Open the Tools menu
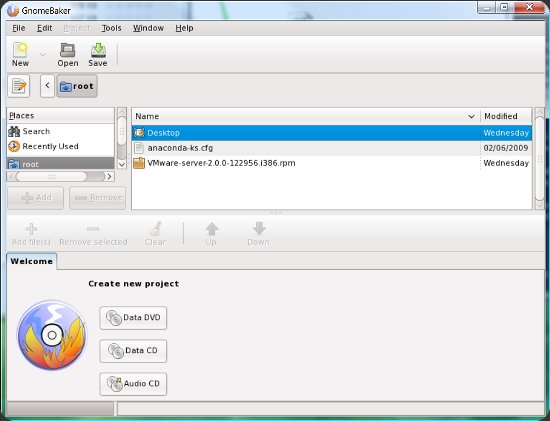550x421 pixels. (x=112, y=28)
